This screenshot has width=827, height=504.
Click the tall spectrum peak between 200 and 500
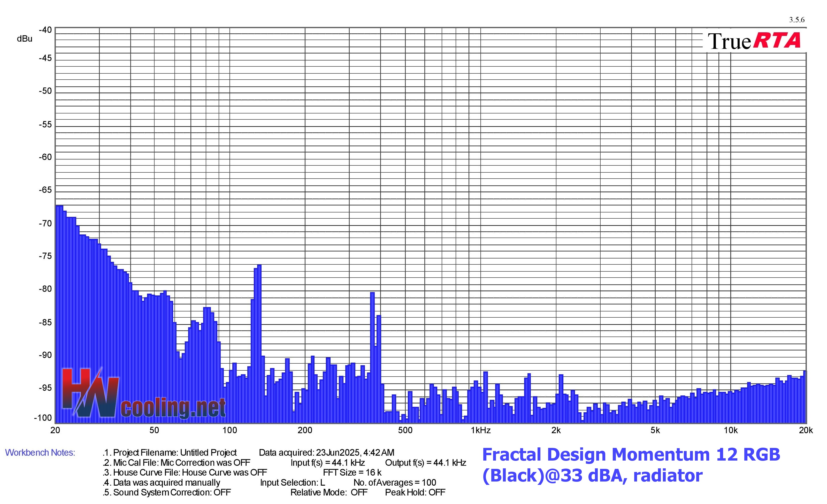point(372,357)
